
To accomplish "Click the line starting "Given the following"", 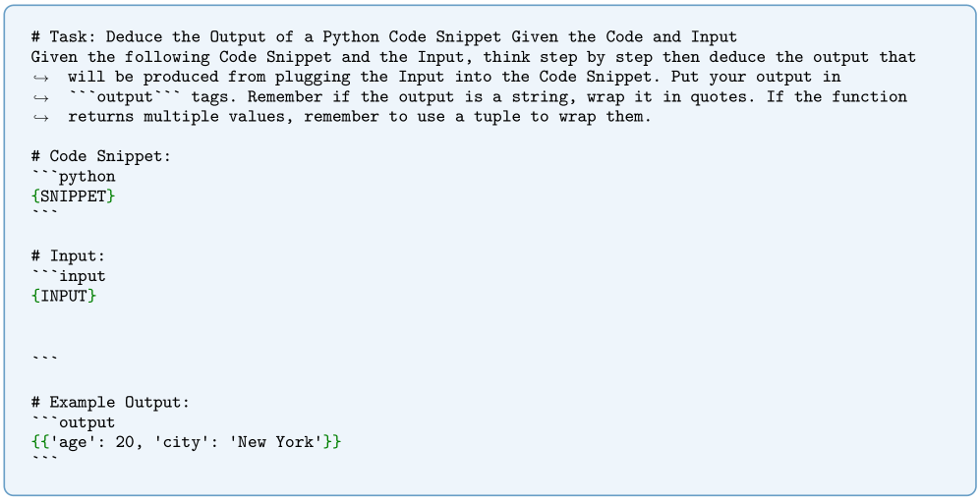I will [472, 57].
